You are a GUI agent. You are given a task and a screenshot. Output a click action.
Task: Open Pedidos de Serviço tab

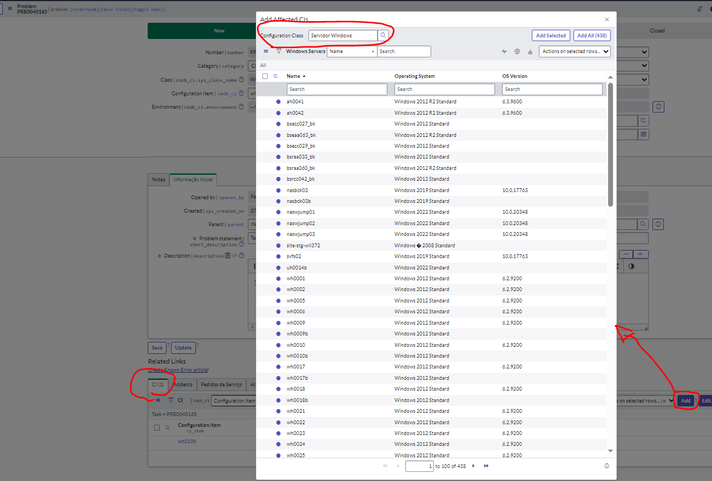click(x=221, y=385)
